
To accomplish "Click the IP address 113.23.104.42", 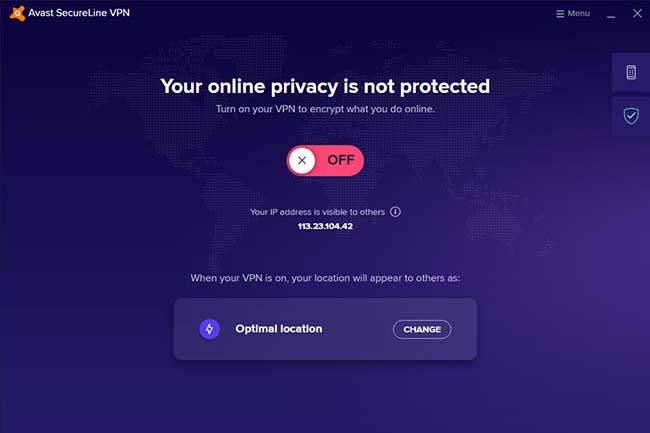I will pyautogui.click(x=325, y=226).
